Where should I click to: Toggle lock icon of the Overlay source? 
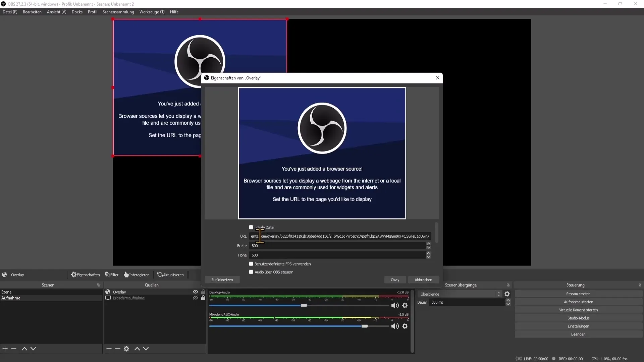click(203, 292)
